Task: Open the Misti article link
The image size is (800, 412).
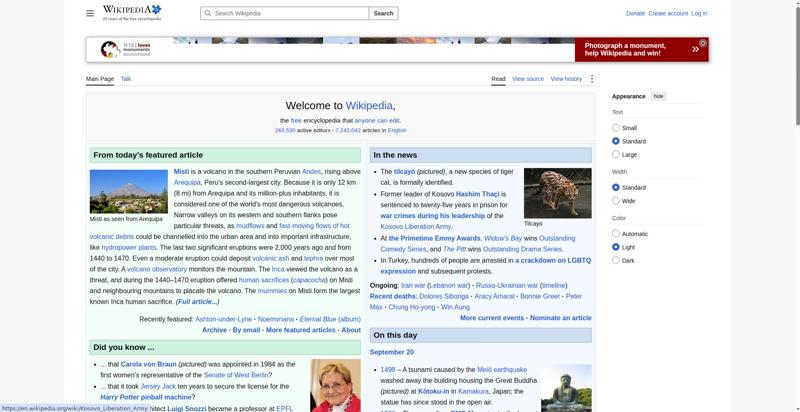Action: [181, 171]
